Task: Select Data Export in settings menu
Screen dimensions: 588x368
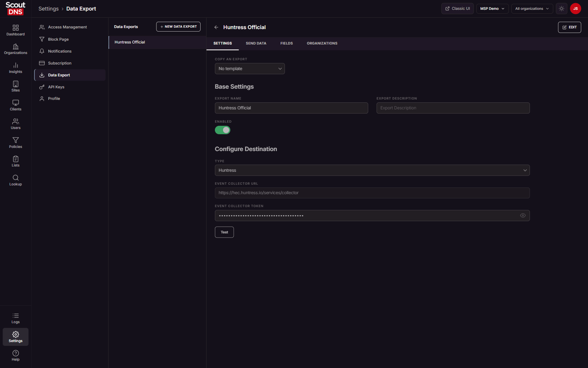Action: 70,75
